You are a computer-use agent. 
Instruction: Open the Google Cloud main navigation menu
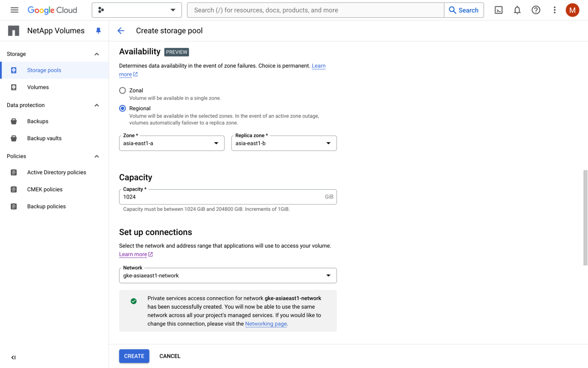[14, 10]
